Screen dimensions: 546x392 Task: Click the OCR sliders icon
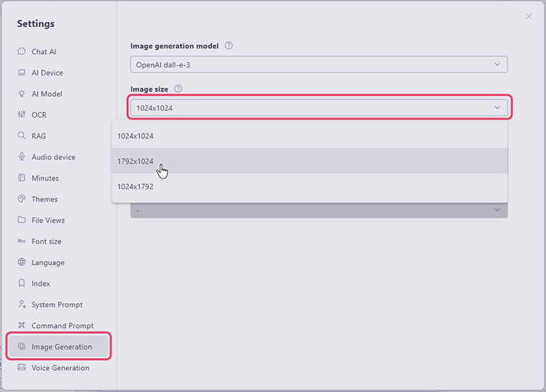[x=21, y=115]
